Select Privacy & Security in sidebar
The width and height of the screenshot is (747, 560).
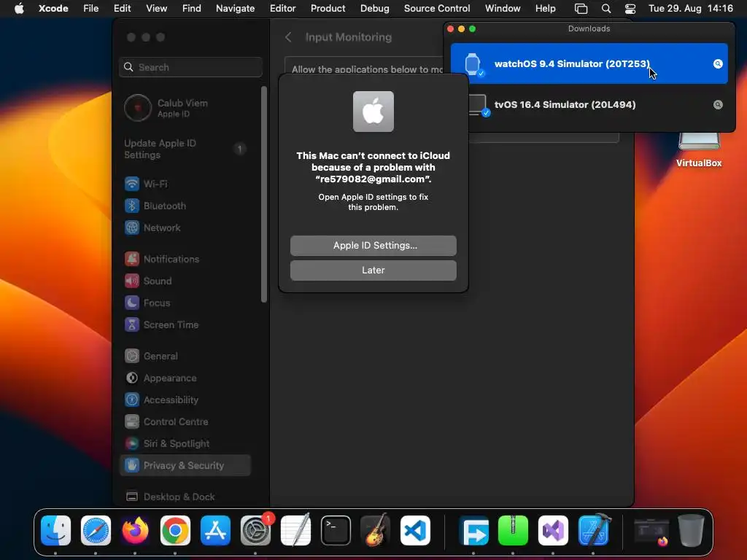pyautogui.click(x=186, y=466)
